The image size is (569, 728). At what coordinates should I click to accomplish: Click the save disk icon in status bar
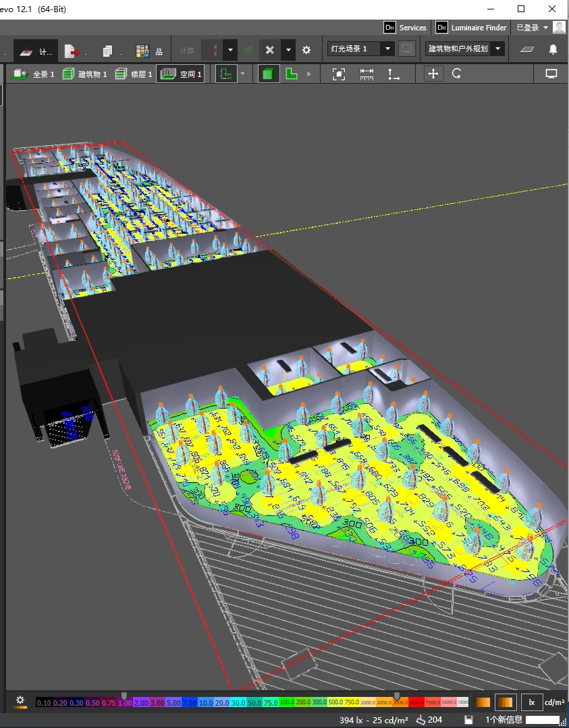(468, 720)
